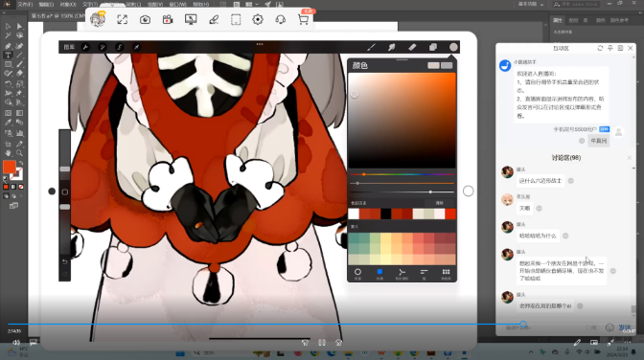Click Procreate active color circle
Viewport: 644px width, 360px height.
(453, 47)
